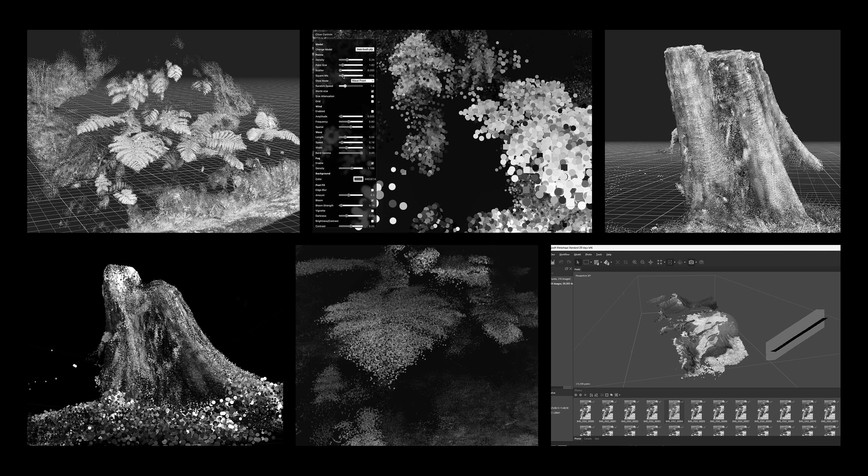The height and width of the screenshot is (476, 868).
Task: Click the Enable Cameras icon in Photos pane
Action: tap(576, 395)
